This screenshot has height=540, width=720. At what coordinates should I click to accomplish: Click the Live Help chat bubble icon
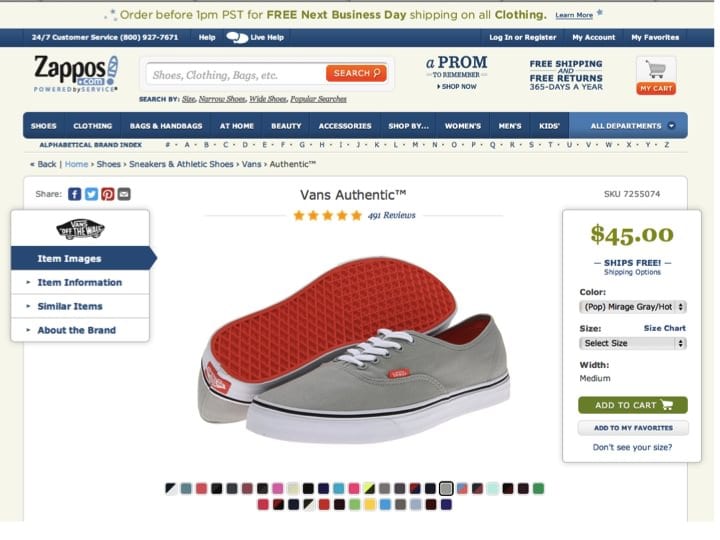(237, 37)
